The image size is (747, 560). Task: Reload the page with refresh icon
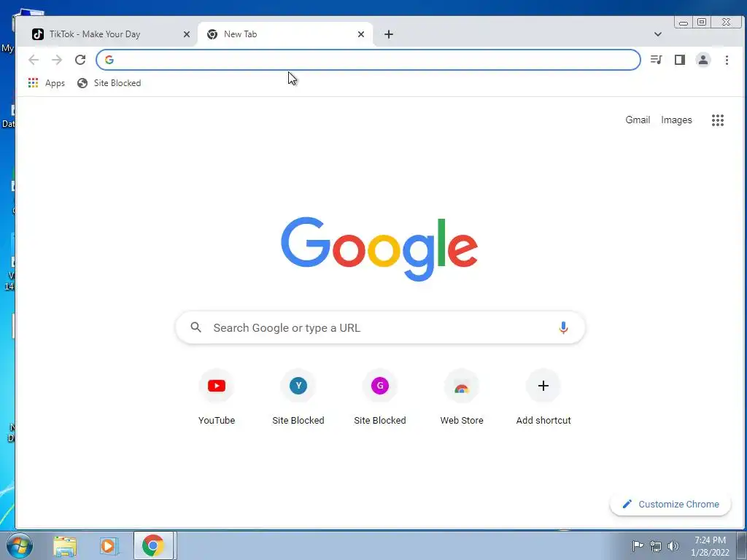(80, 60)
